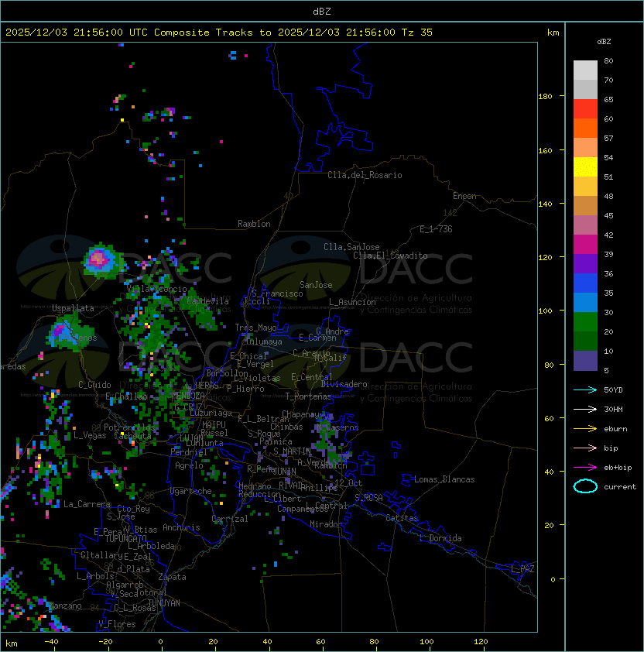Click the 'Borbollon' map label
The image size is (644, 652).
click(227, 373)
